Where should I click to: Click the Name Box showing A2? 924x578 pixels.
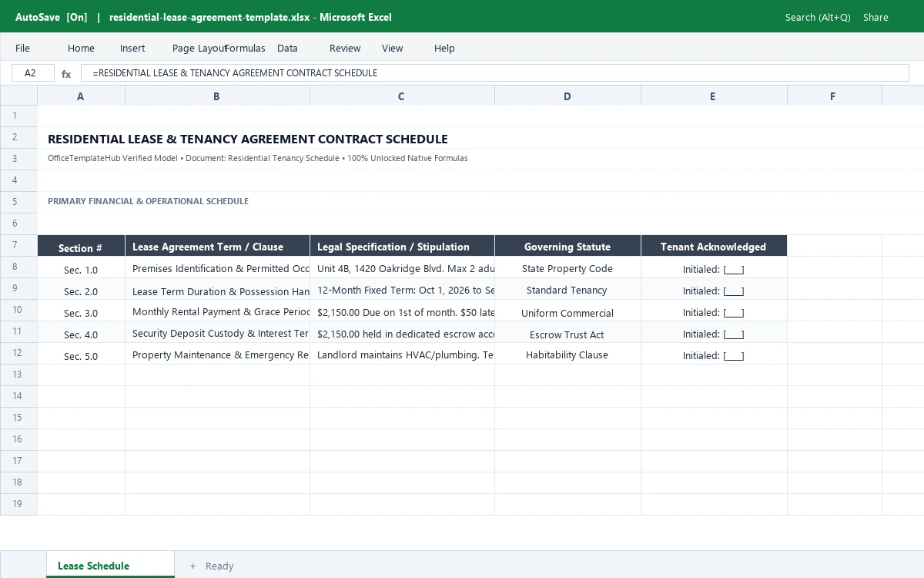coord(33,73)
